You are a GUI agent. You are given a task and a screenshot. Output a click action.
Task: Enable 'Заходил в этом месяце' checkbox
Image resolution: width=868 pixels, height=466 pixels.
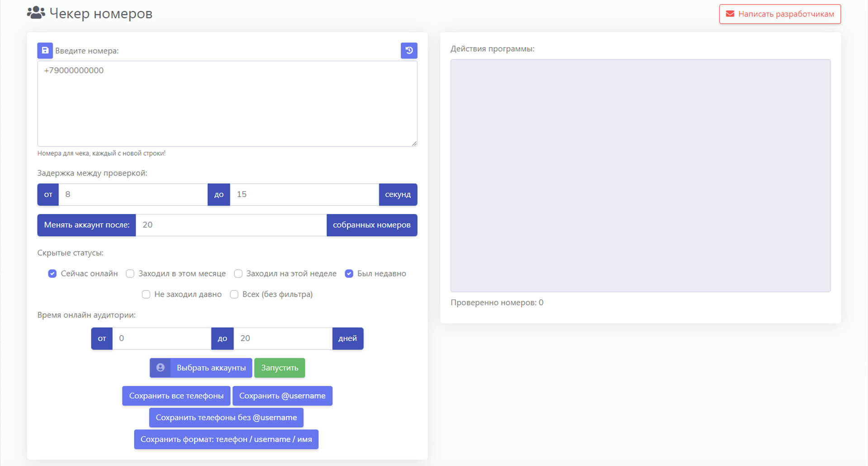point(130,274)
